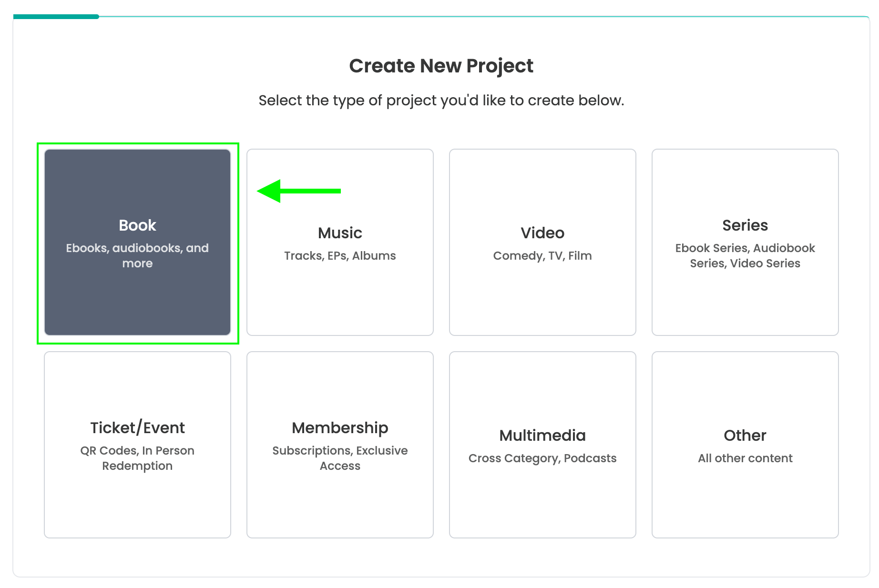Image resolution: width=879 pixels, height=588 pixels.
Task: Choose the Other project type
Action: coord(745,445)
